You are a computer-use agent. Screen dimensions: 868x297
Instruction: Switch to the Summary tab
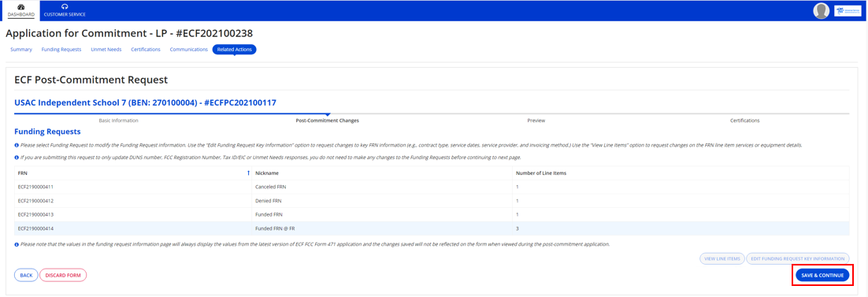pyautogui.click(x=21, y=50)
